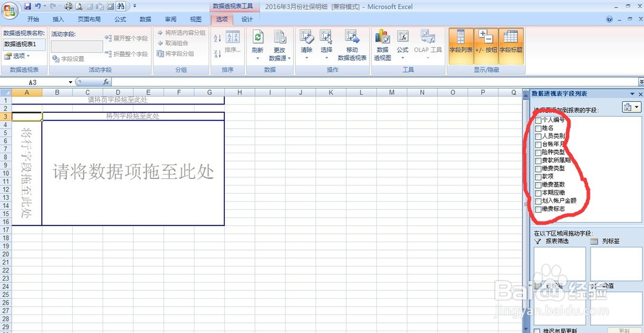Switch to the 插入 ribbon tab
The width and height of the screenshot is (644, 333).
point(59,19)
